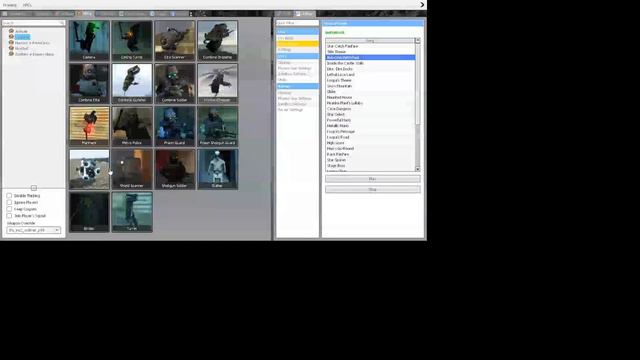Click the Quick Filter input field
640x360 pixels.
297,23
